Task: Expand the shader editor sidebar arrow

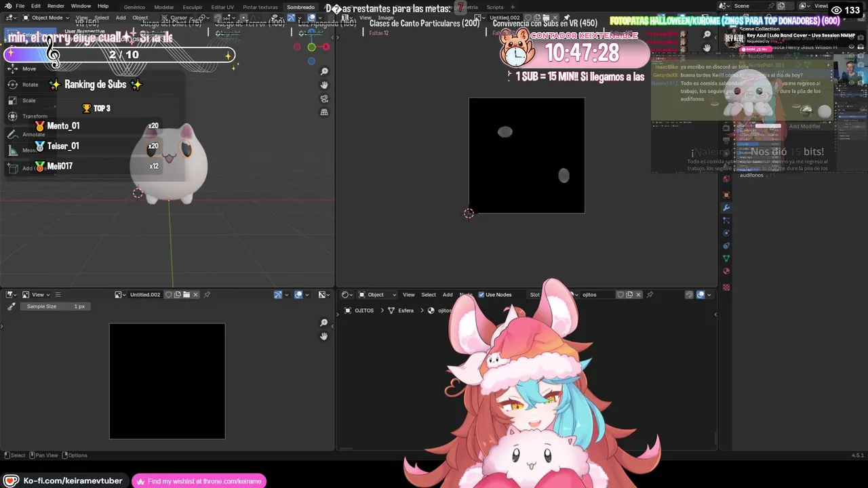Action: click(715, 314)
